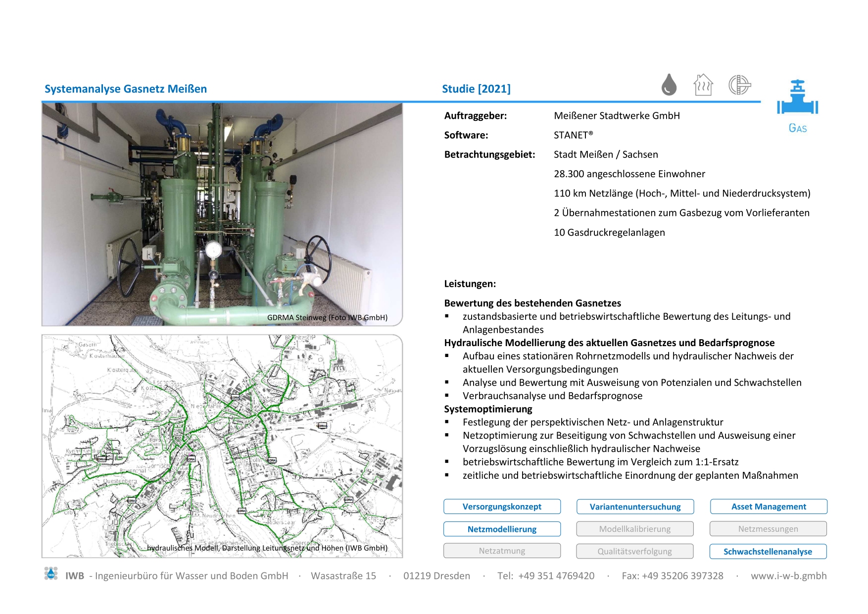Click the hydraulic network map image

222,446
